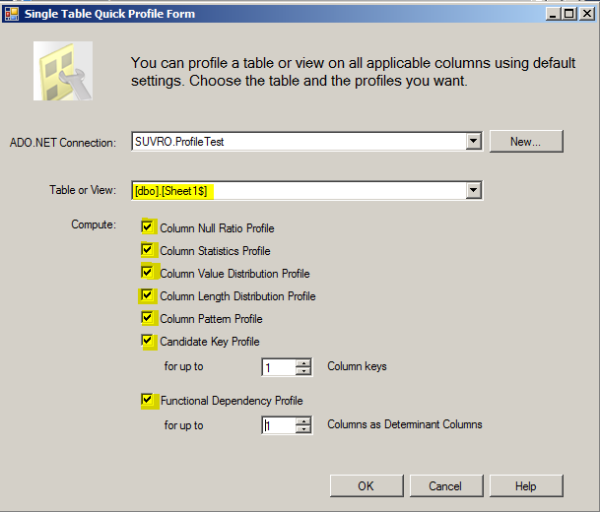Confirm with the OK button
The height and width of the screenshot is (512, 600).
click(x=366, y=486)
